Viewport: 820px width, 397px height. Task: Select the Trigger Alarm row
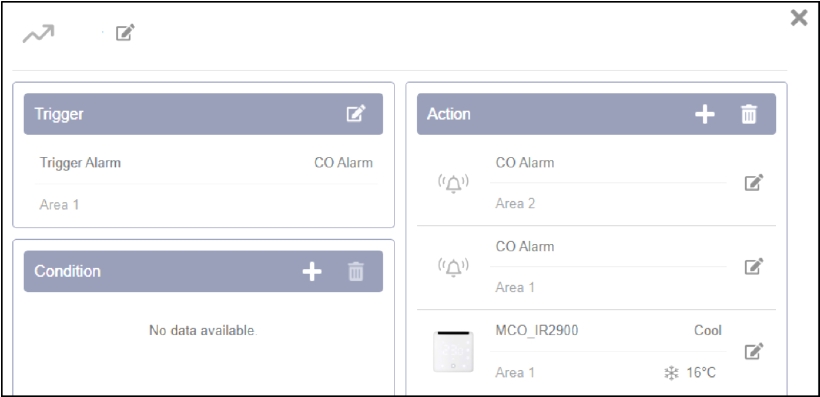click(206, 163)
